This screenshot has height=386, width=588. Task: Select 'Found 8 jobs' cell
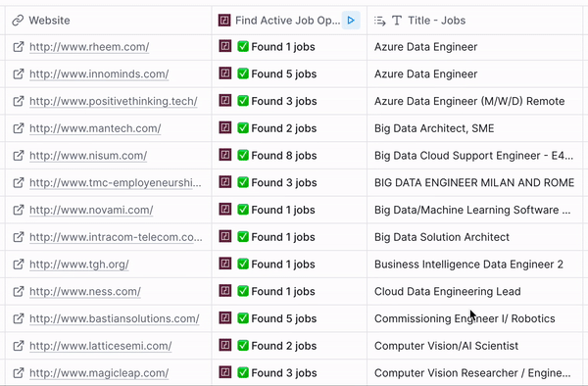[289, 156]
